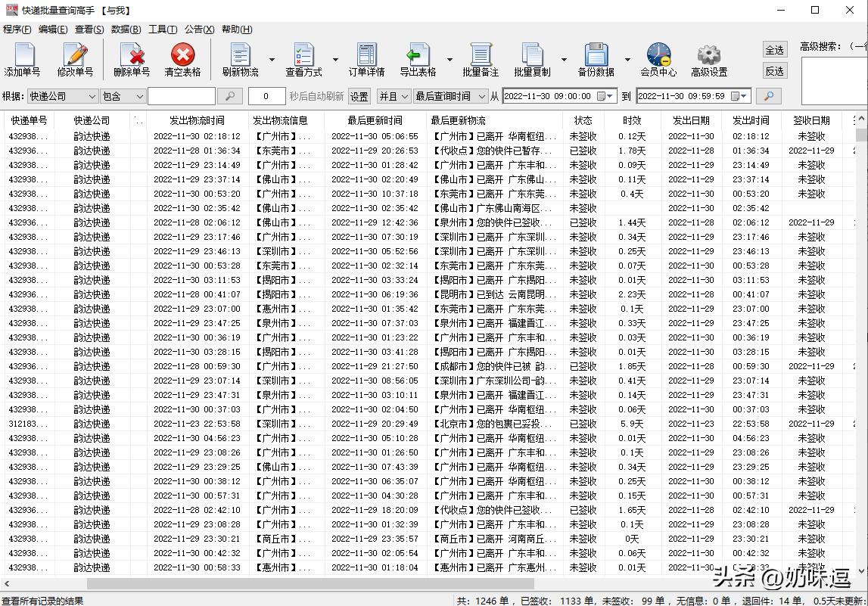The height and width of the screenshot is (606, 868).
Task: Open the 数据(B) menu
Action: [126, 30]
